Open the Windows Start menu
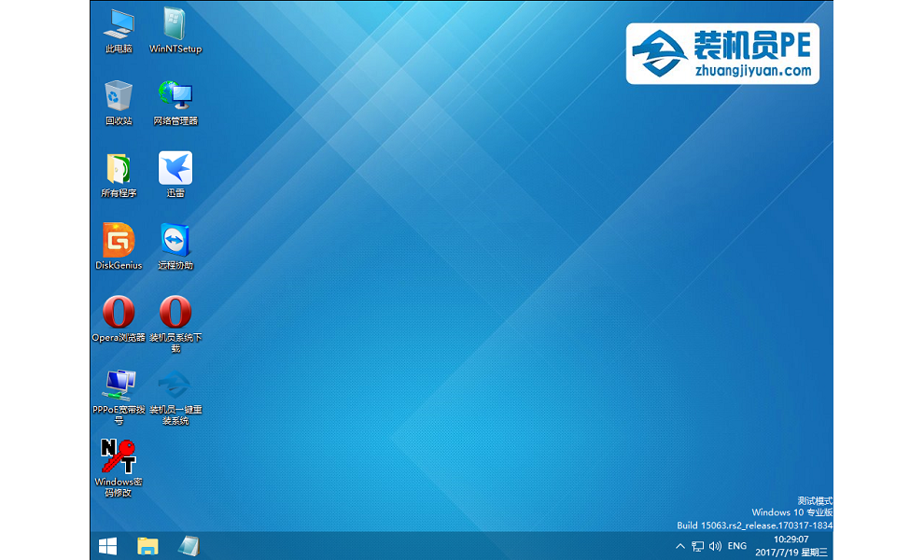Screen dimensions: 924x560 pyautogui.click(x=107, y=546)
